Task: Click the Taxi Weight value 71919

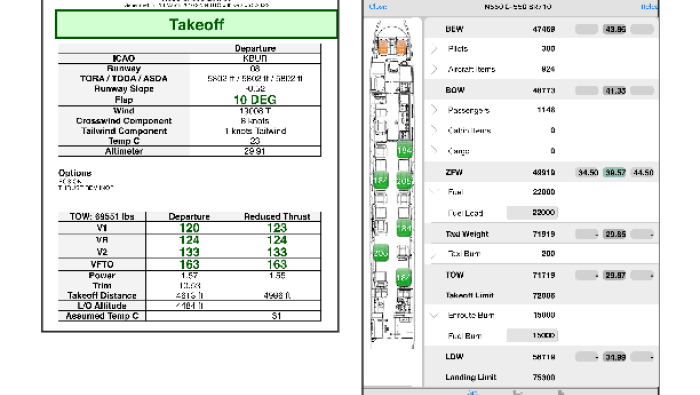Action: click(544, 234)
